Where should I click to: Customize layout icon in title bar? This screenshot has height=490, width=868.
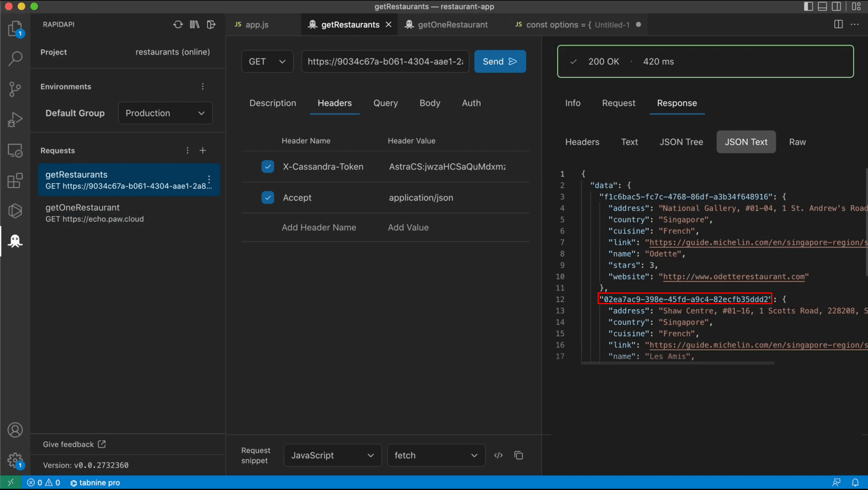pos(856,6)
